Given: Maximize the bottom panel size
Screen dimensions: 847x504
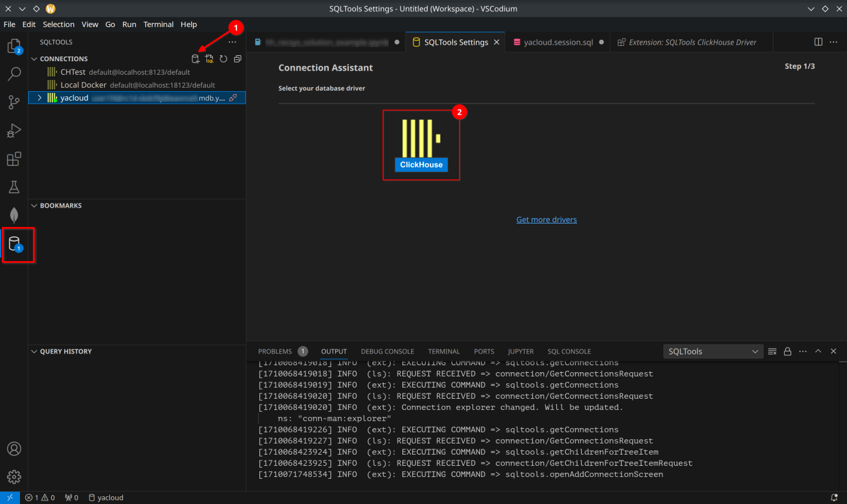Looking at the screenshot, I should [818, 351].
